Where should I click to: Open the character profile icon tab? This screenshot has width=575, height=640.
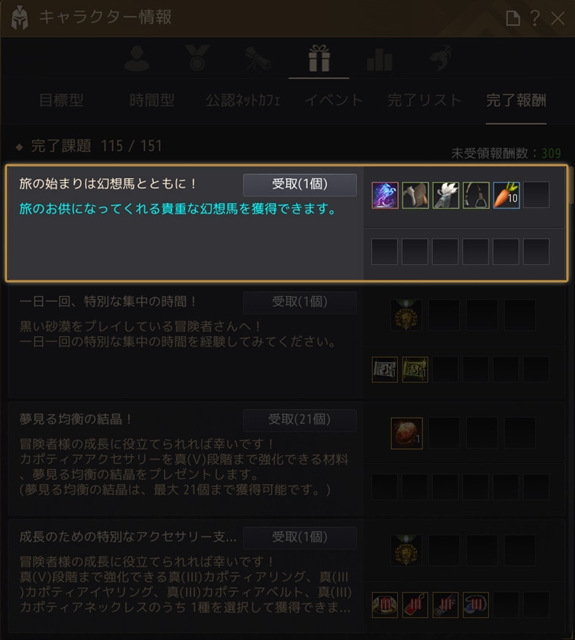coord(137,58)
